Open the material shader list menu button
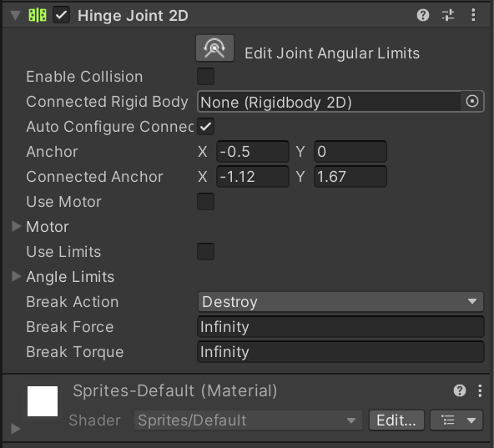Image resolution: width=494 pixels, height=448 pixels. point(456,420)
